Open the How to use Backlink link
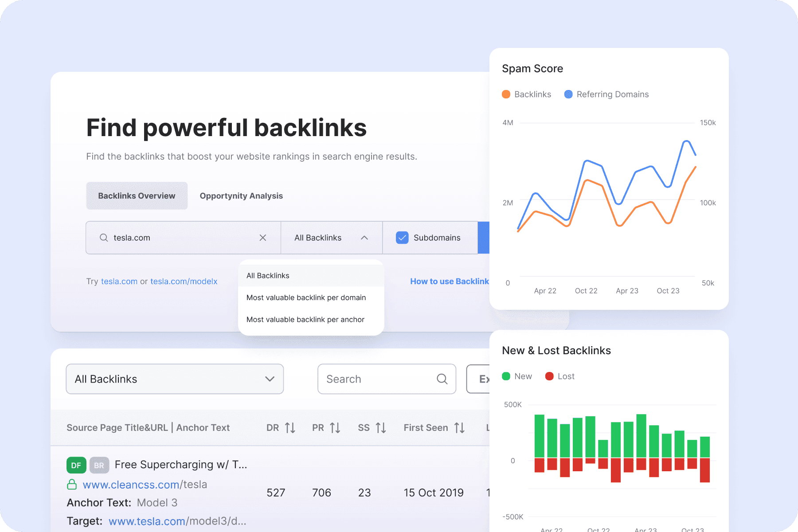The width and height of the screenshot is (798, 532). point(450,281)
